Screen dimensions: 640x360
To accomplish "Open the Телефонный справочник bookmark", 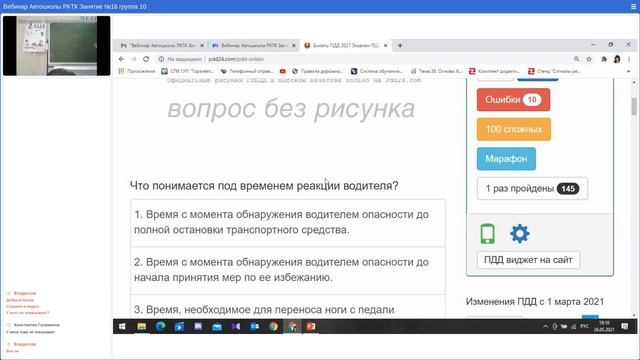I will point(247,71).
